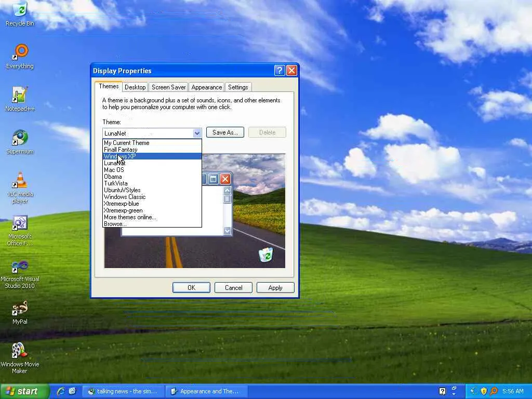Click More themes online option
The width and height of the screenshot is (532, 399).
pyautogui.click(x=152, y=218)
